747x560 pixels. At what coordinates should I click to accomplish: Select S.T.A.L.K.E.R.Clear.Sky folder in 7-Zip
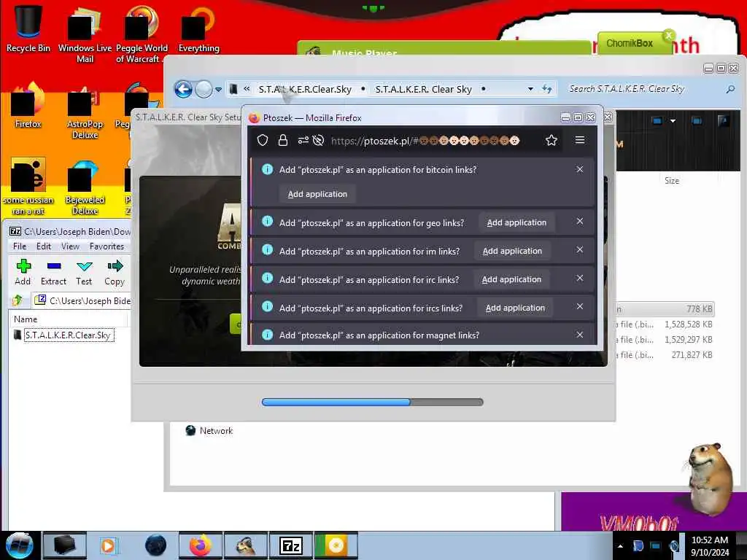coord(68,335)
